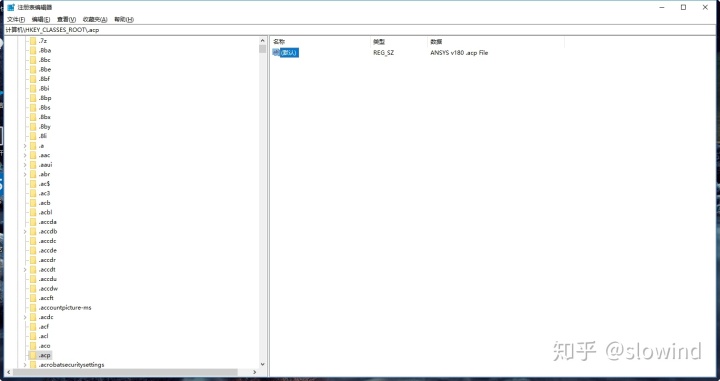Screen dimensions: 720x381
Task: Click the folder icon of .accft key
Action: (33, 298)
